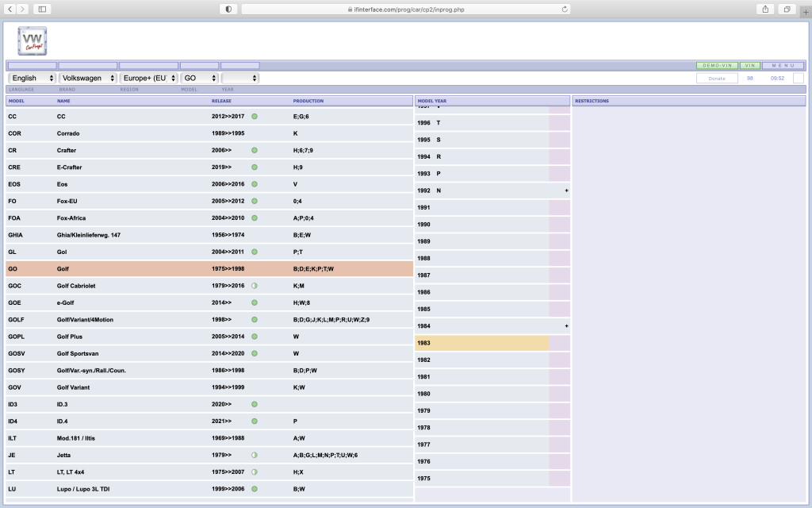The width and height of the screenshot is (812, 508).
Task: Select model year 1993 P
Action: [x=482, y=174]
